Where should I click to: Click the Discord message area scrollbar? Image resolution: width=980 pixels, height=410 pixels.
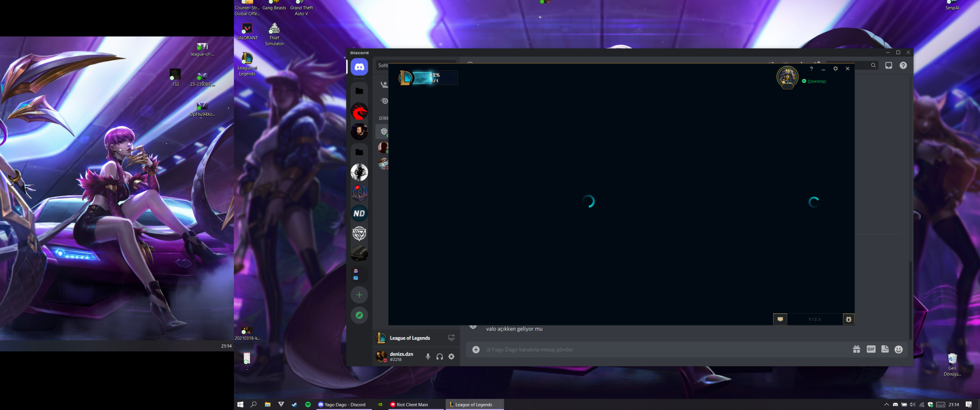tap(910, 301)
